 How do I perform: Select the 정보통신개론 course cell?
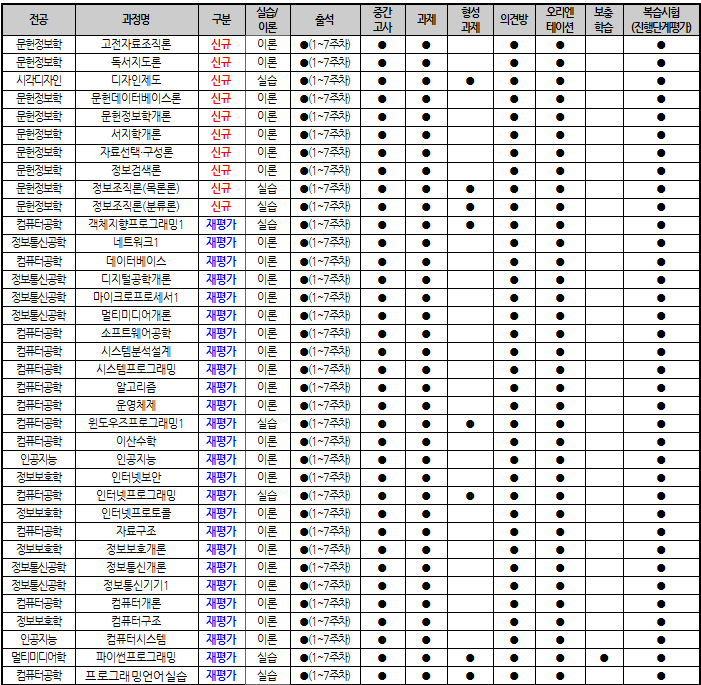(x=136, y=567)
